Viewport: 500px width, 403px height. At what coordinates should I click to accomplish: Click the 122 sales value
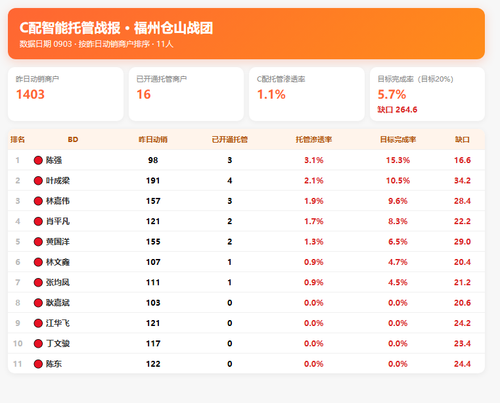point(153,364)
